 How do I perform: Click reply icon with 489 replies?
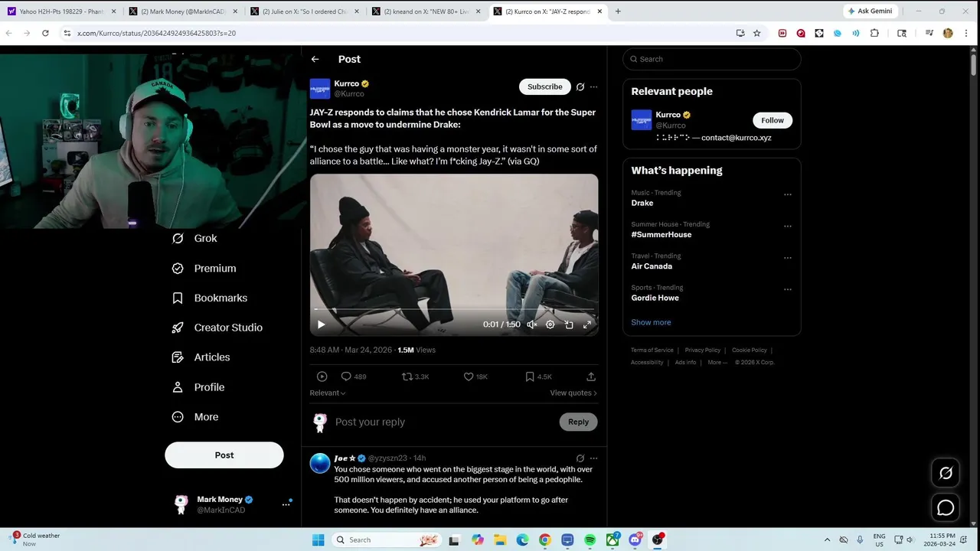[346, 377]
